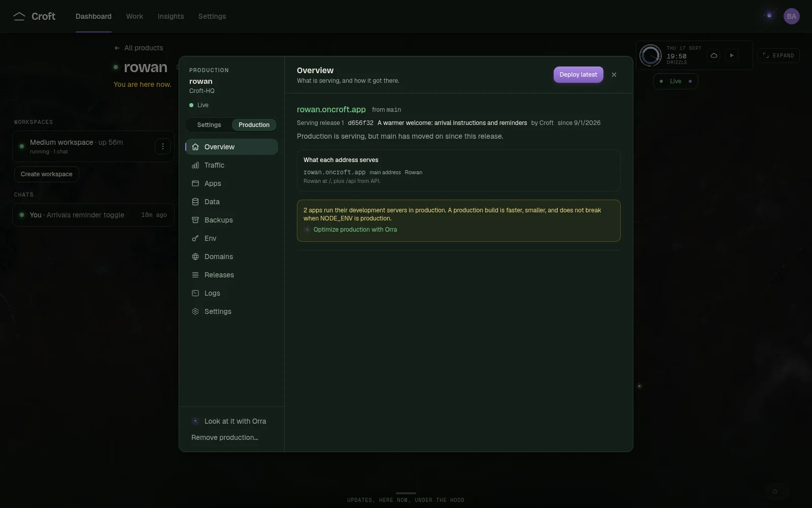This screenshot has height=508, width=812.
Task: Open the Data section
Action: 231,202
